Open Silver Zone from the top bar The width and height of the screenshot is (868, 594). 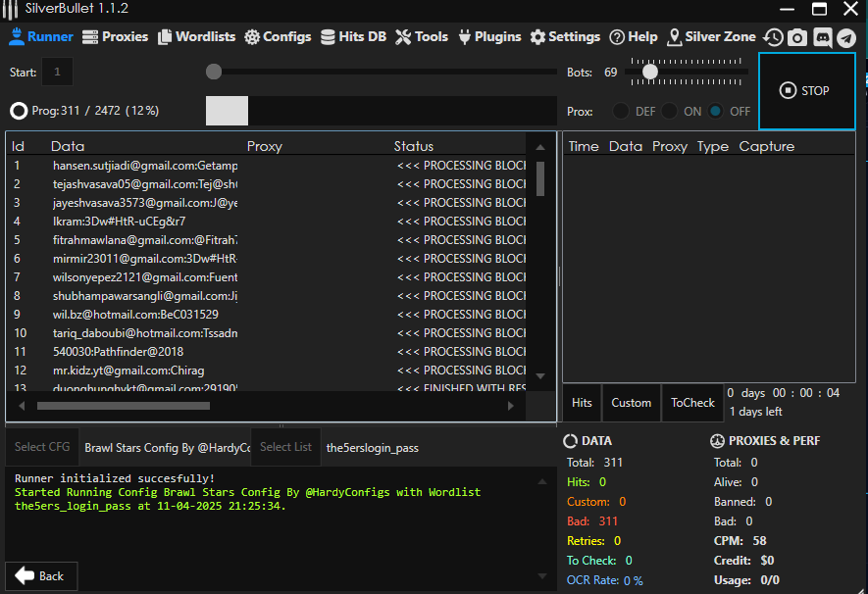tap(711, 36)
